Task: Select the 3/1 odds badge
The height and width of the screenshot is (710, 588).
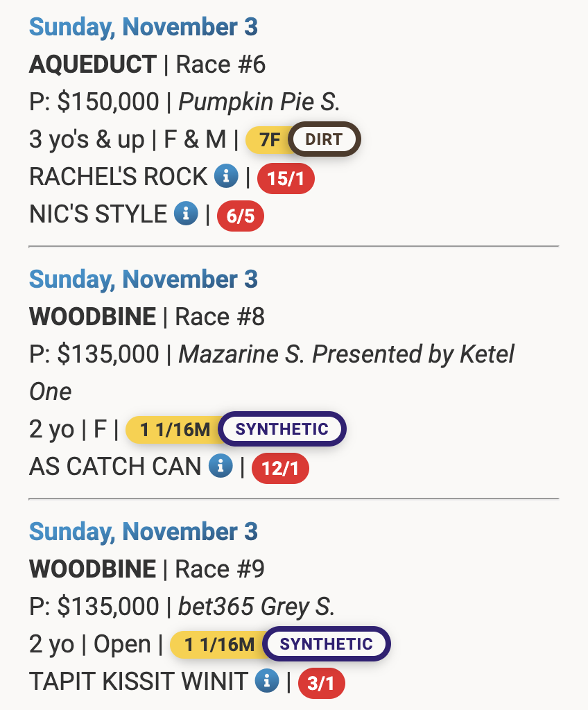Action: click(x=321, y=684)
